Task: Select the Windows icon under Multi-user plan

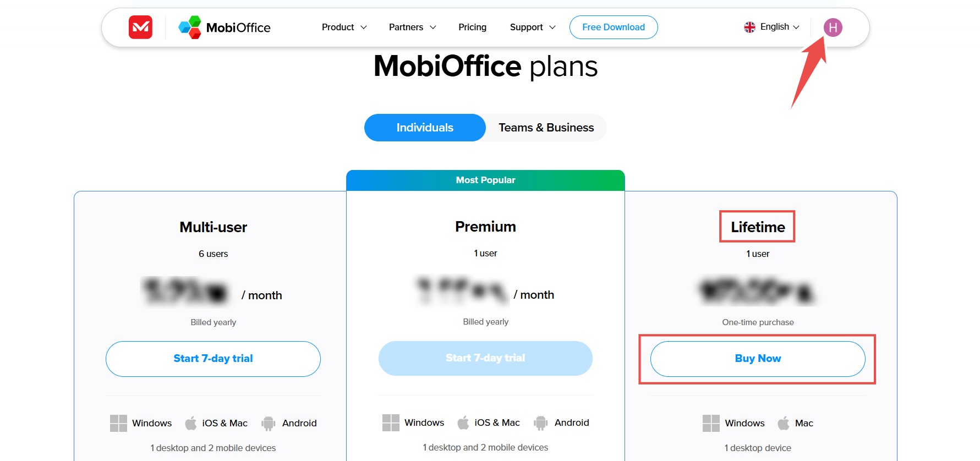Action: tap(118, 423)
